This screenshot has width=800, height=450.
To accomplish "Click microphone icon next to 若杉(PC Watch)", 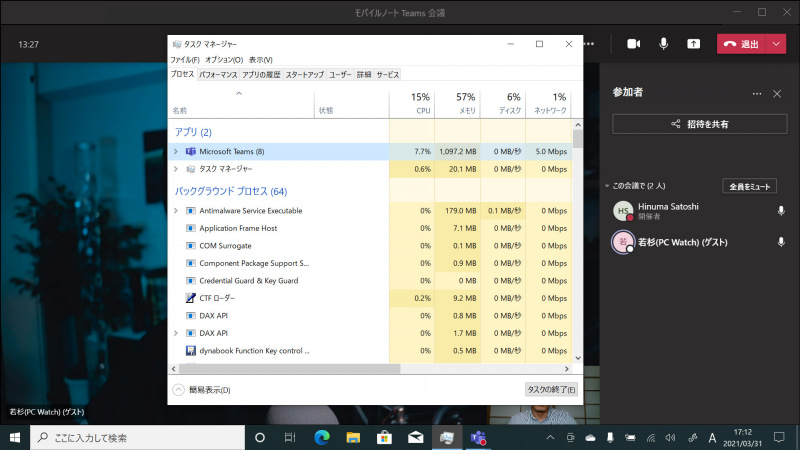I will pos(781,242).
